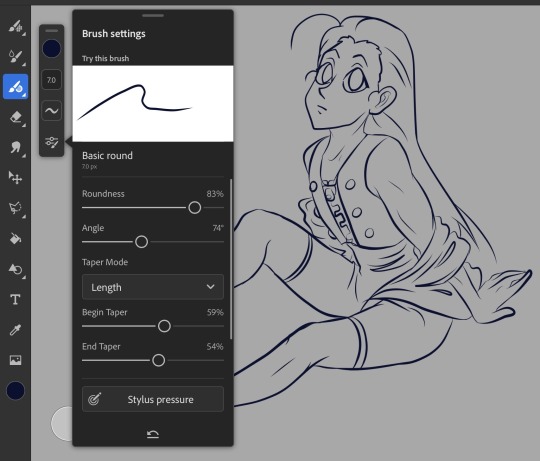540x461 pixels.
Task: Click the 7.0 brush size control
Action: click(52, 80)
